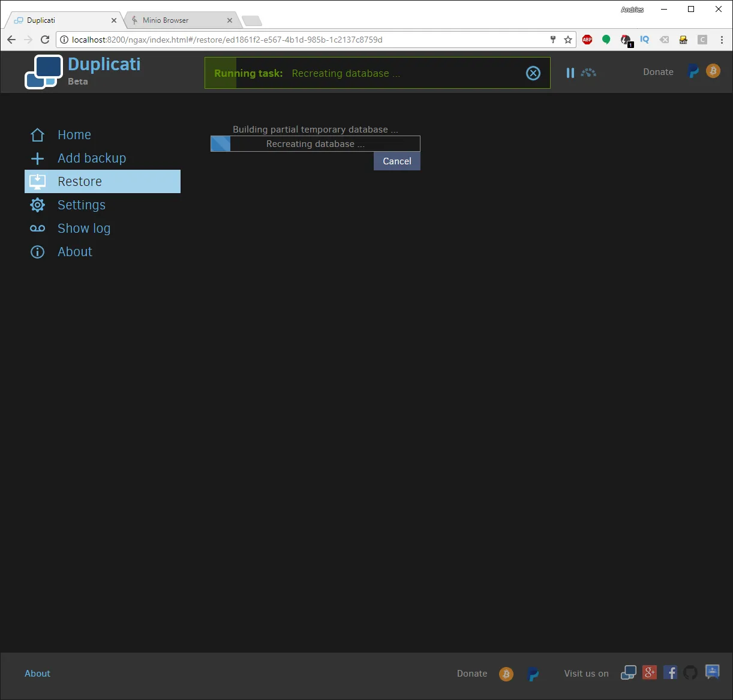Donate via Bitcoin icon in footer
This screenshot has height=700, width=733.
(x=506, y=674)
